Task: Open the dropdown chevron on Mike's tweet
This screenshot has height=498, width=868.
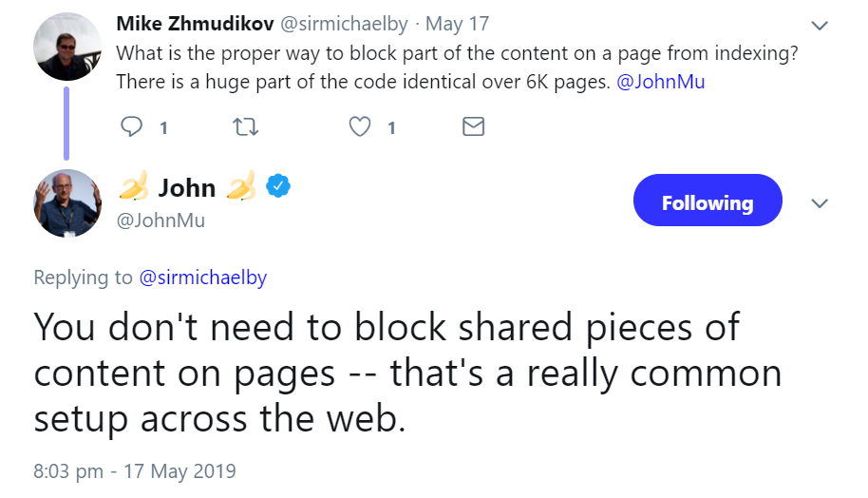Action: click(x=819, y=26)
